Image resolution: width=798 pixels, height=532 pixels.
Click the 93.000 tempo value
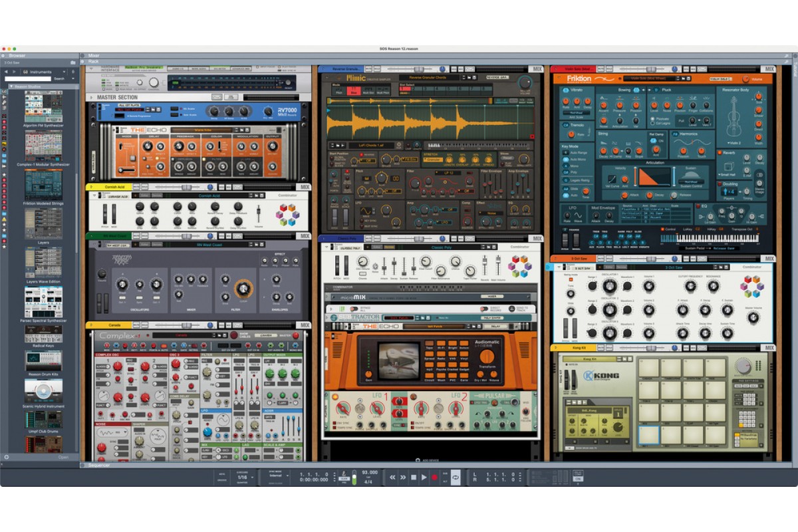pos(370,473)
